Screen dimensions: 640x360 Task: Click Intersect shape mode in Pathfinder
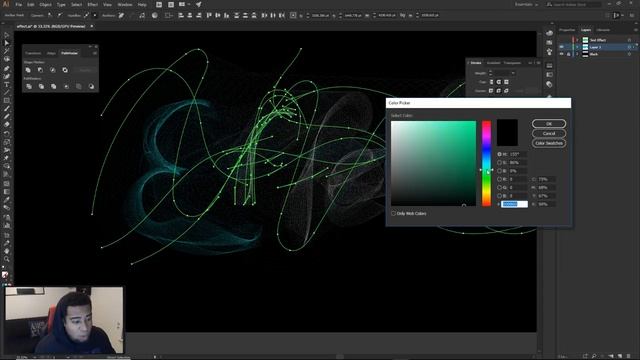53,70
